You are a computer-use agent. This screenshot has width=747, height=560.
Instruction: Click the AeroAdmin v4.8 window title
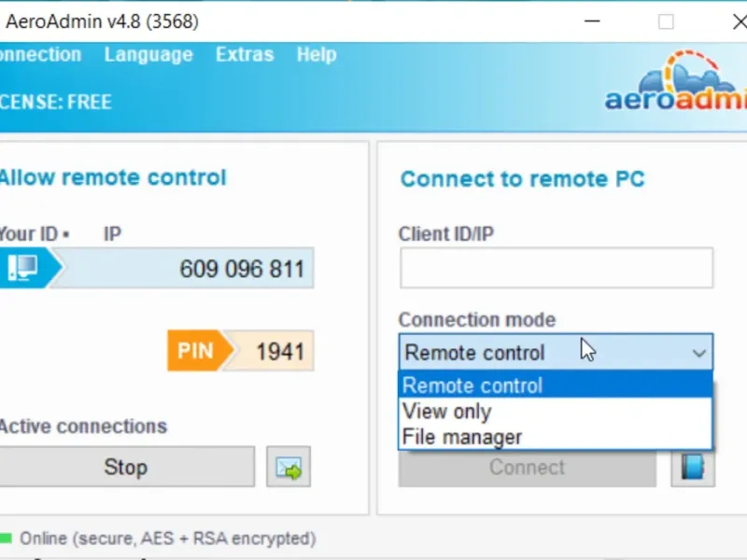coord(102,21)
